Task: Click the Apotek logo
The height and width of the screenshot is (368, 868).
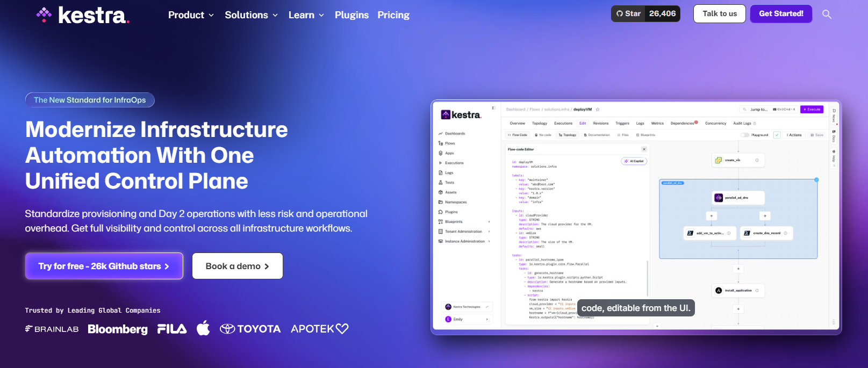Action: [x=320, y=329]
